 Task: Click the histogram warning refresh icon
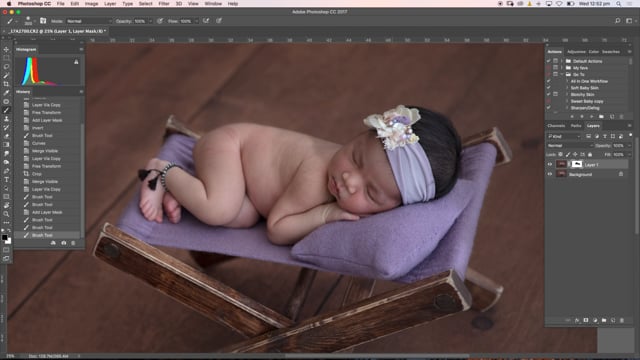76,62
